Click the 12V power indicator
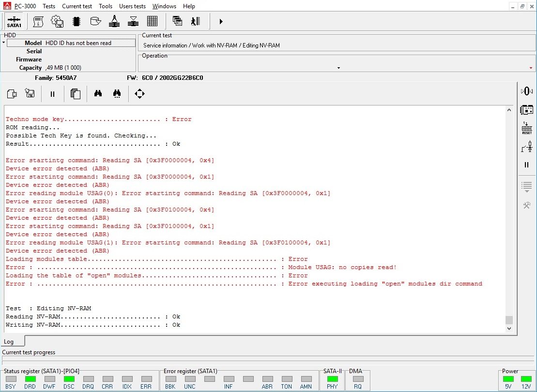Screen dimensions: 537x392 pyautogui.click(x=526, y=378)
